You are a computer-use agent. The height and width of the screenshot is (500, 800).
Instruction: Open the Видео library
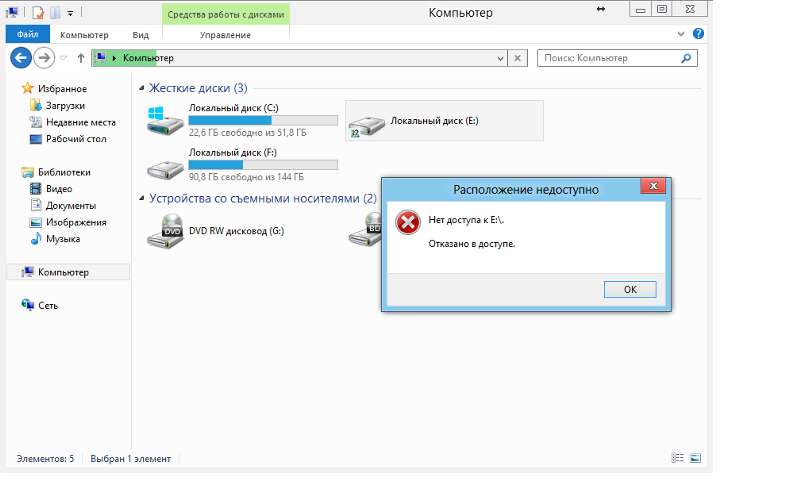coord(59,189)
